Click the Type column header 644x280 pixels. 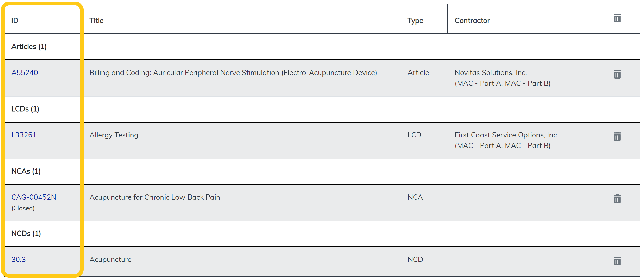pyautogui.click(x=415, y=21)
